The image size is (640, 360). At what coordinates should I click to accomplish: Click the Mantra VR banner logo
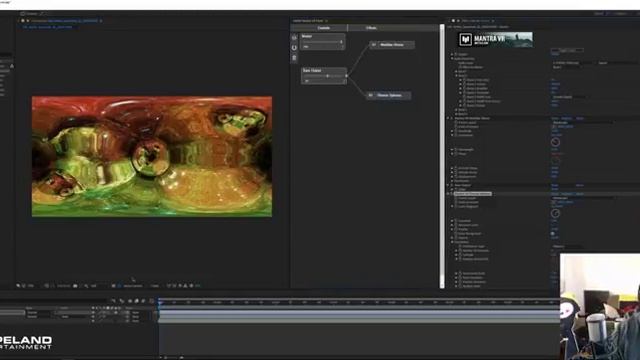495,40
